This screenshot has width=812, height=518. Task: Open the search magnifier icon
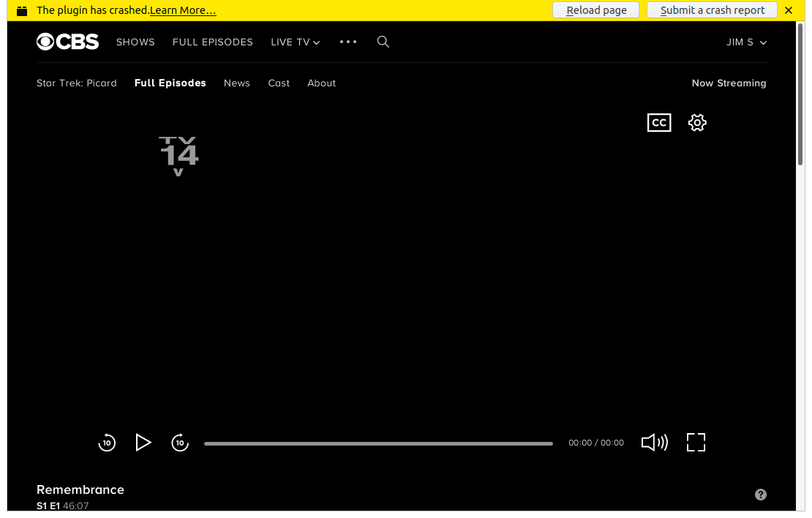click(x=383, y=42)
